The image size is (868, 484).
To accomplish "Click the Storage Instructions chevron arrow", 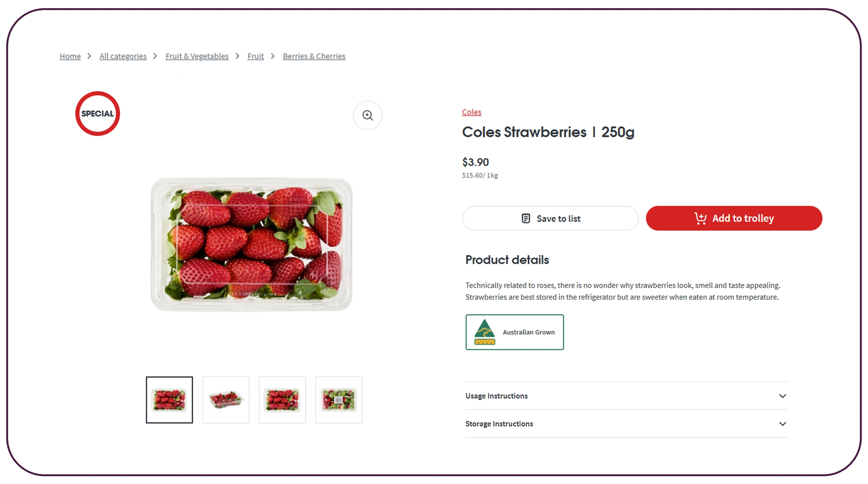I will (782, 424).
